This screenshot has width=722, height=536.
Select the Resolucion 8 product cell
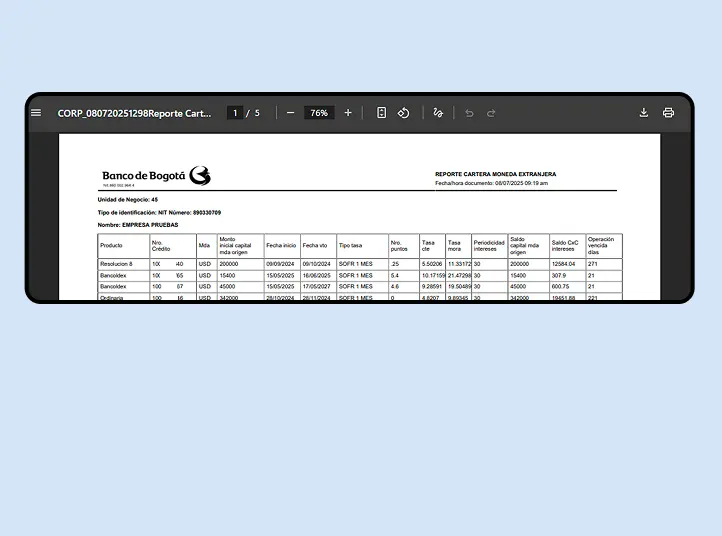point(123,264)
